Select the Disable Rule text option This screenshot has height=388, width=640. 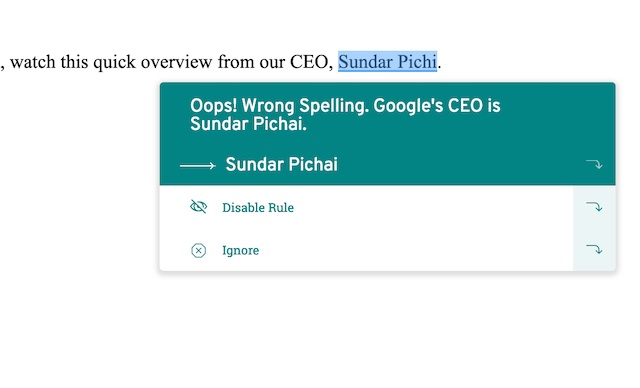point(258,208)
